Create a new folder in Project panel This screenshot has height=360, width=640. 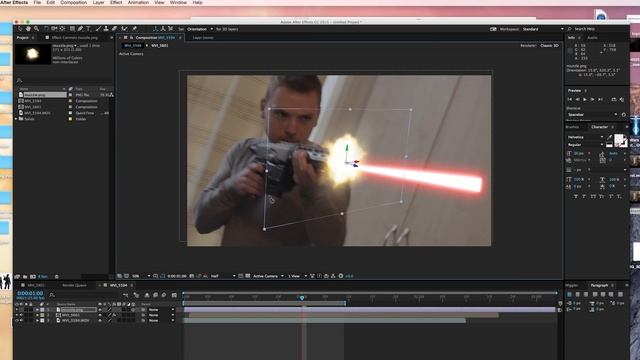click(x=25, y=276)
